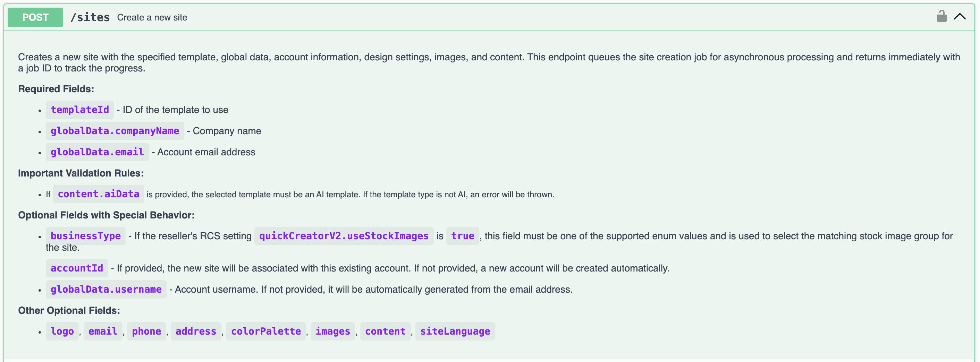
Task: Click the padlock authorization icon
Action: pyautogui.click(x=941, y=16)
